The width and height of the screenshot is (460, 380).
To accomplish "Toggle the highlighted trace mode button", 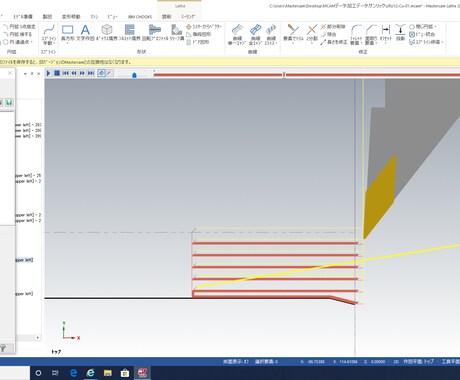I will pos(101,73).
